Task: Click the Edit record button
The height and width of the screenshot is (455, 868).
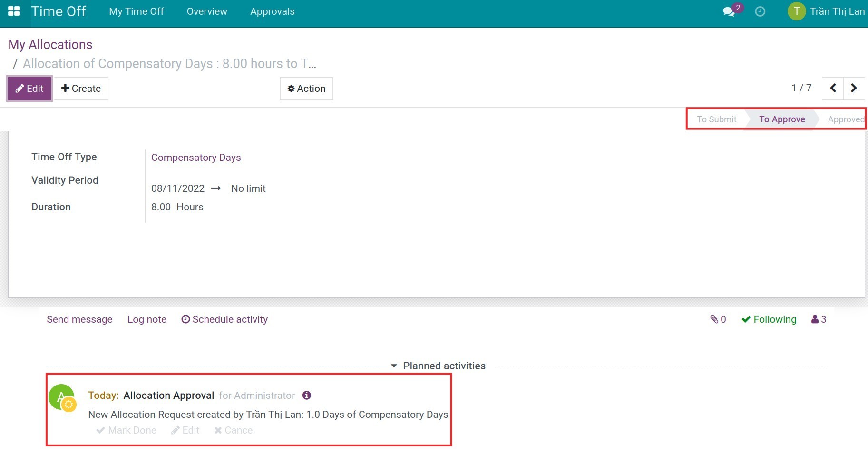Action: click(x=29, y=89)
